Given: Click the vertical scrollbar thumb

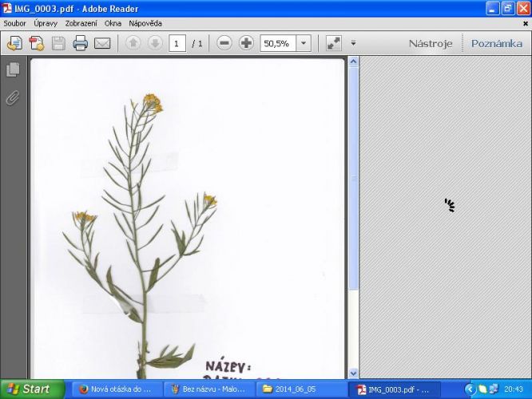Looking at the screenshot, I should [x=353, y=178].
